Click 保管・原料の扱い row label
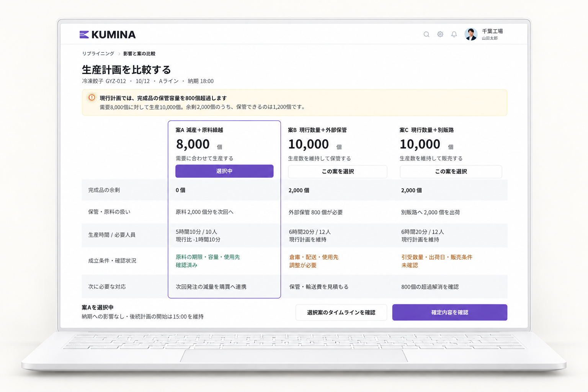The image size is (588, 392). tap(109, 212)
